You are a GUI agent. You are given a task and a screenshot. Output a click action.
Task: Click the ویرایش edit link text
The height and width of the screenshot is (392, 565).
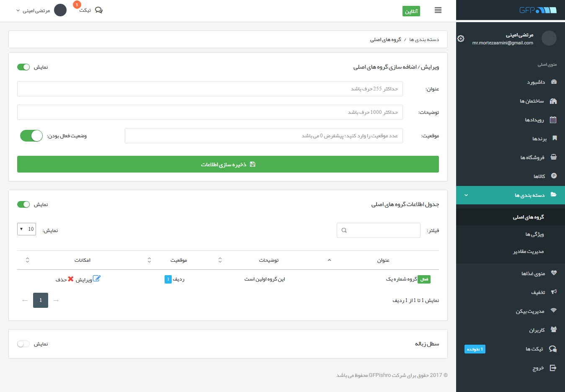[x=84, y=279]
